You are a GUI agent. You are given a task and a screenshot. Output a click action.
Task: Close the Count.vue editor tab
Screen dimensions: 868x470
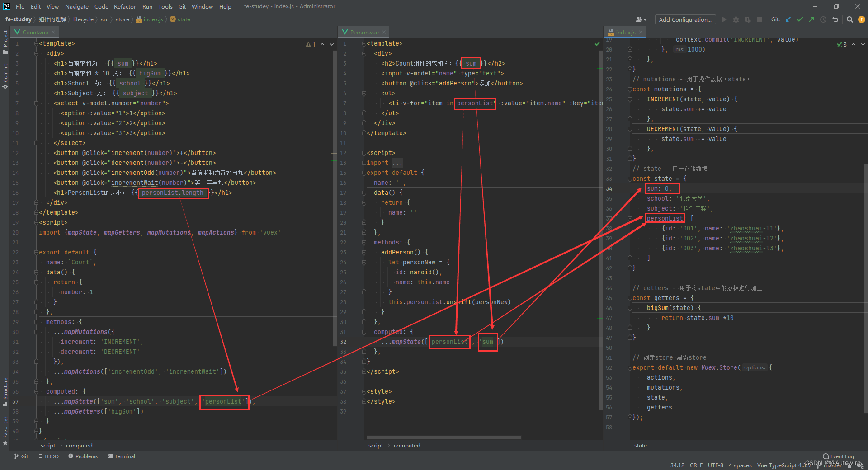[x=53, y=32]
